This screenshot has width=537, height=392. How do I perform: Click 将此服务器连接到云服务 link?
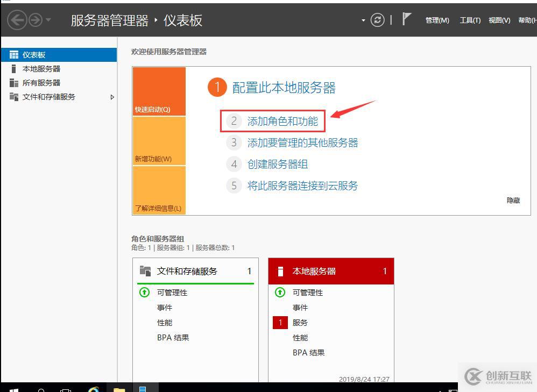(x=303, y=186)
